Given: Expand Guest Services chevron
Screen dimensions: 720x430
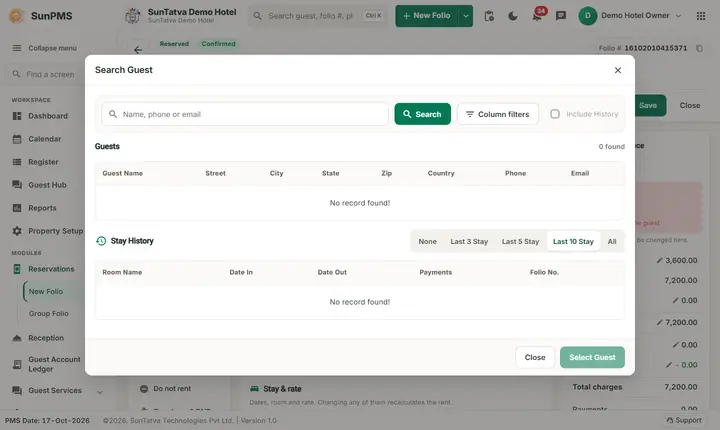Looking at the screenshot, I should pyautogui.click(x=100, y=392).
